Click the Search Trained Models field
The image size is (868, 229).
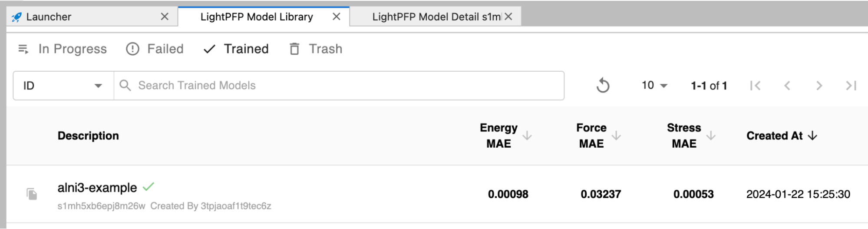point(339,86)
